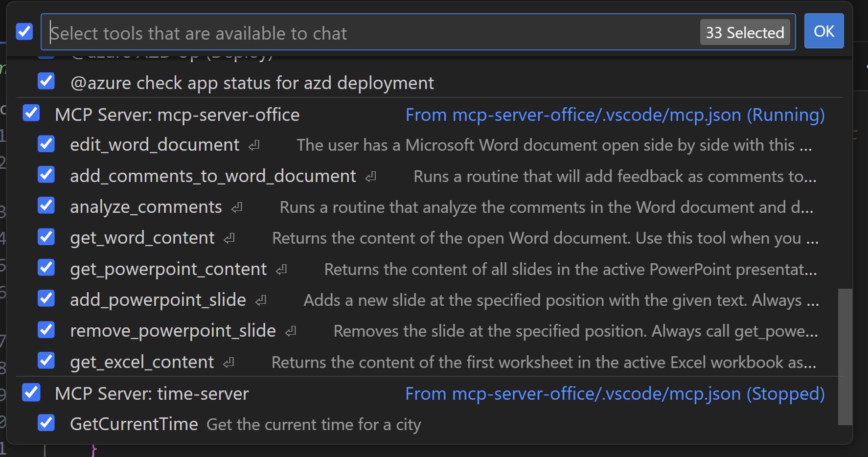Click the return icon beside edit_word_document
Screen dimensions: 868x457
pyautogui.click(x=254, y=145)
